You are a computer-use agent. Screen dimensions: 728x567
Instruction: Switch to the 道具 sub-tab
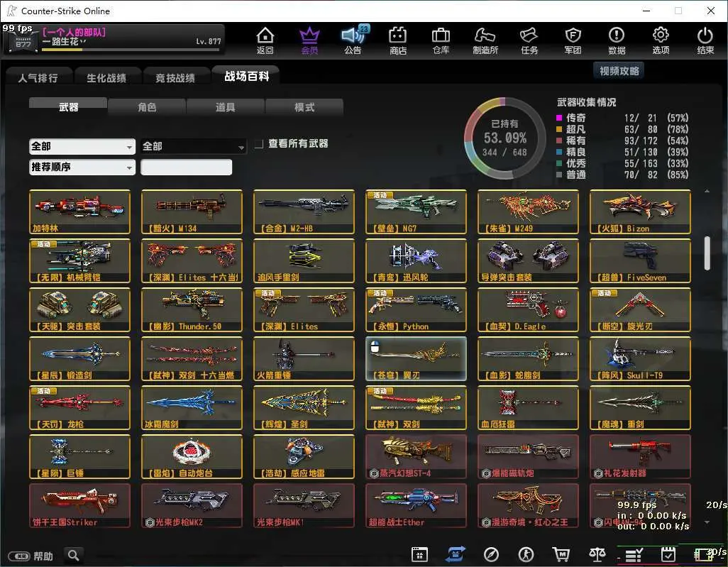coord(225,107)
